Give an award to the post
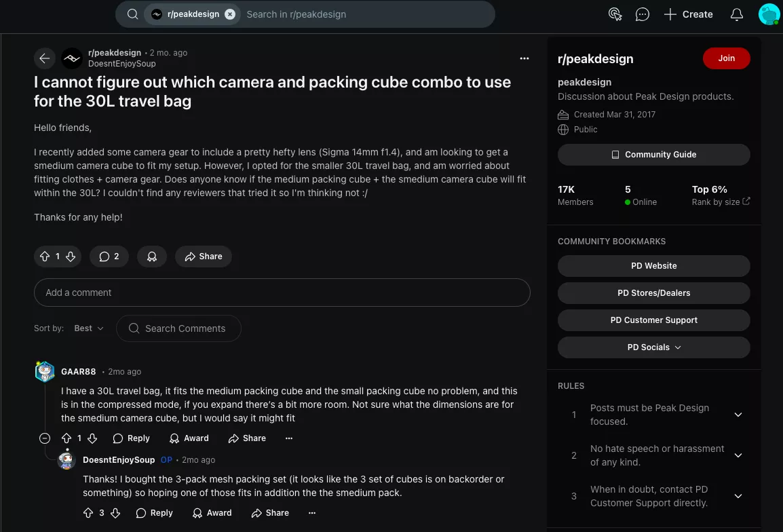Screen dimensions: 783x532 (x=152, y=256)
